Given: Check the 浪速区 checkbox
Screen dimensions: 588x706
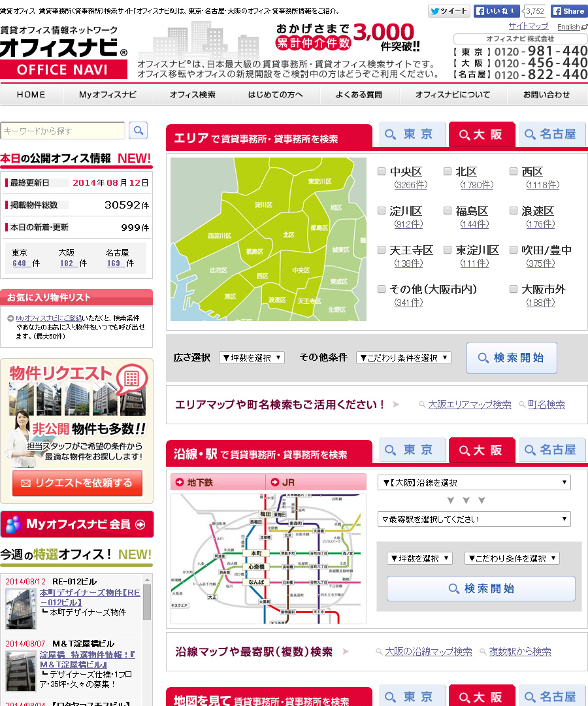Looking at the screenshot, I should click(514, 210).
